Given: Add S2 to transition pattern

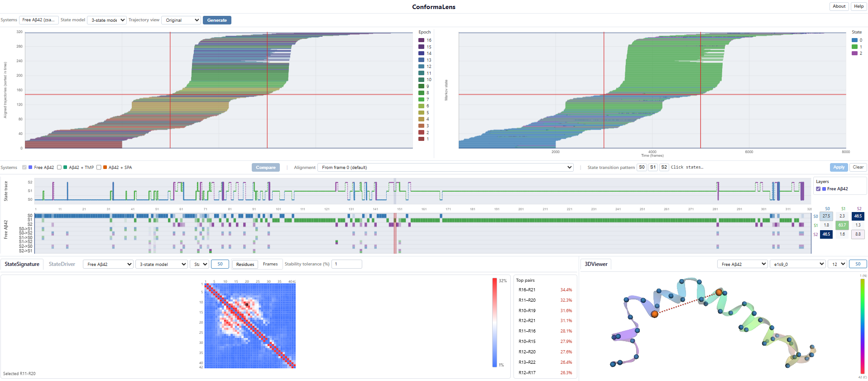Looking at the screenshot, I should tap(664, 167).
